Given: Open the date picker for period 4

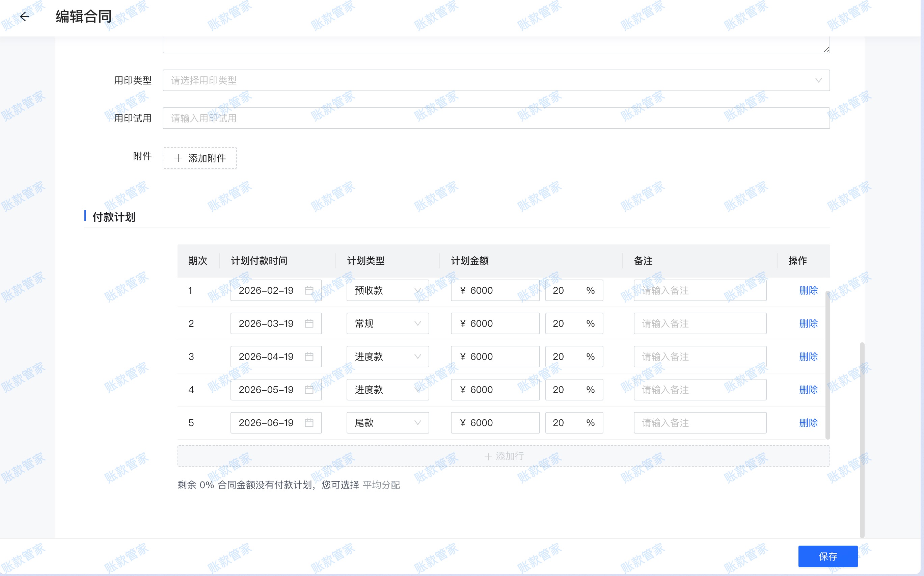Looking at the screenshot, I should [x=309, y=389].
